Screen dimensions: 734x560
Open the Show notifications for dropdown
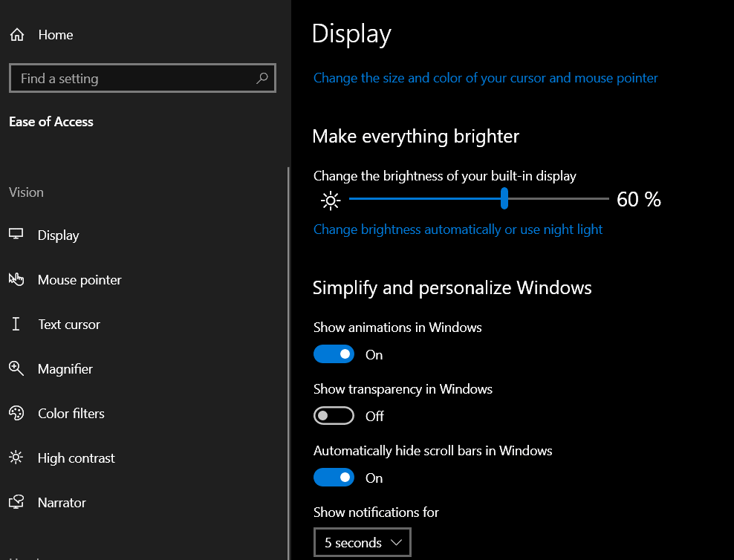pyautogui.click(x=362, y=543)
